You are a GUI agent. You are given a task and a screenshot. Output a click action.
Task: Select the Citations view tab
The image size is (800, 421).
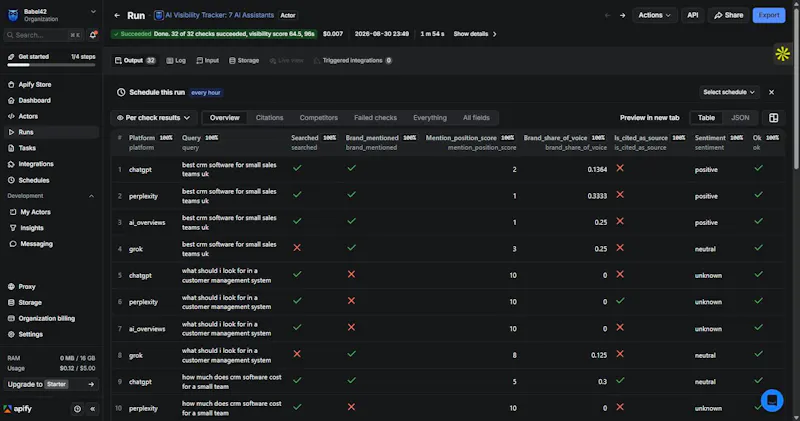coord(269,118)
